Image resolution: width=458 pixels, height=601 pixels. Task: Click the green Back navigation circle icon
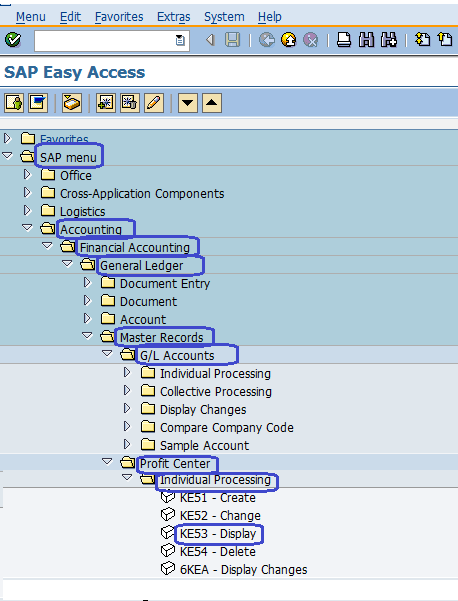pyautogui.click(x=267, y=40)
